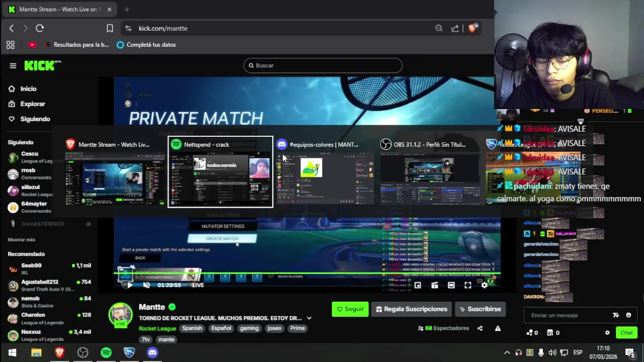Open the Windows Start menu
Viewport: 644px width, 362px height.
click(x=12, y=352)
